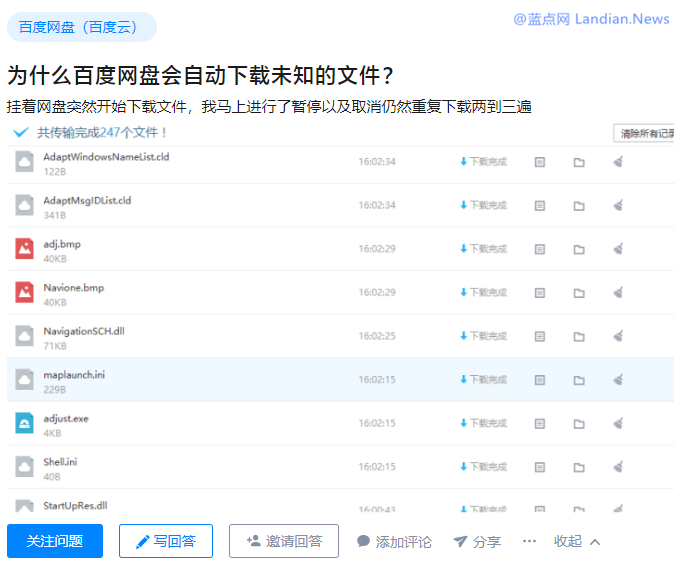Open file icon for Navione.bmp row

[540, 293]
